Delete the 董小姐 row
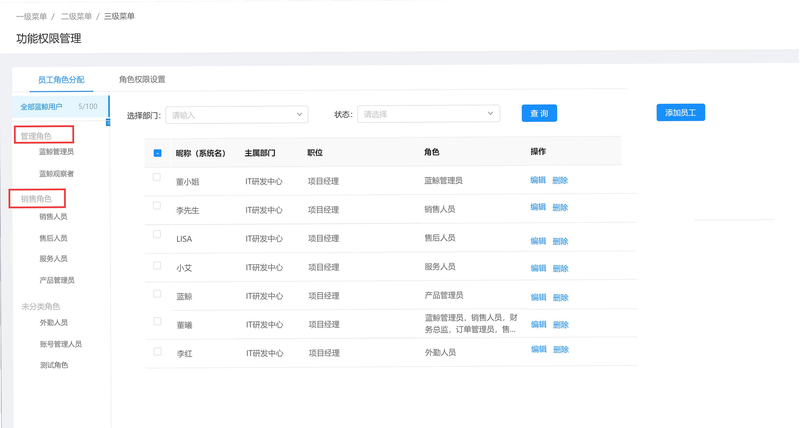800x428 pixels. click(560, 180)
